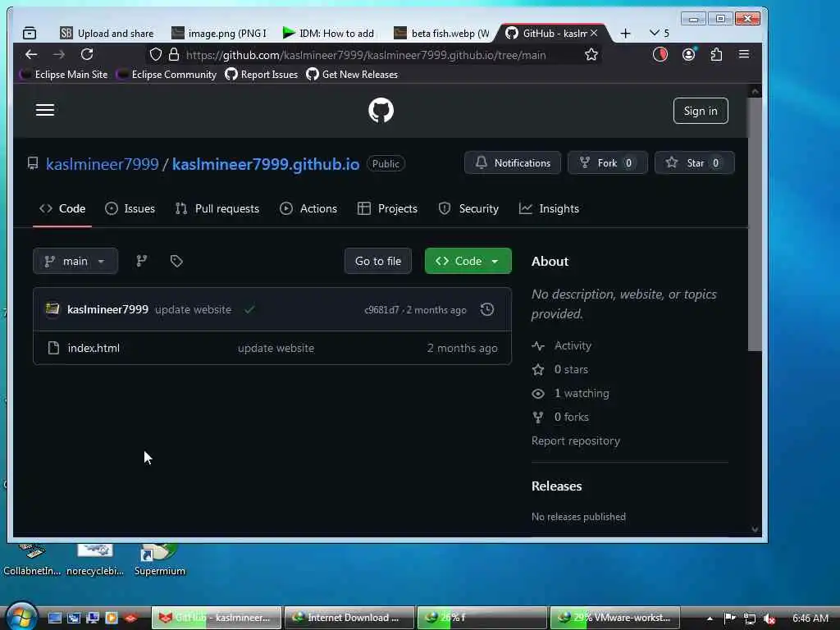
Task: Open commit history clock icon
Action: point(487,309)
